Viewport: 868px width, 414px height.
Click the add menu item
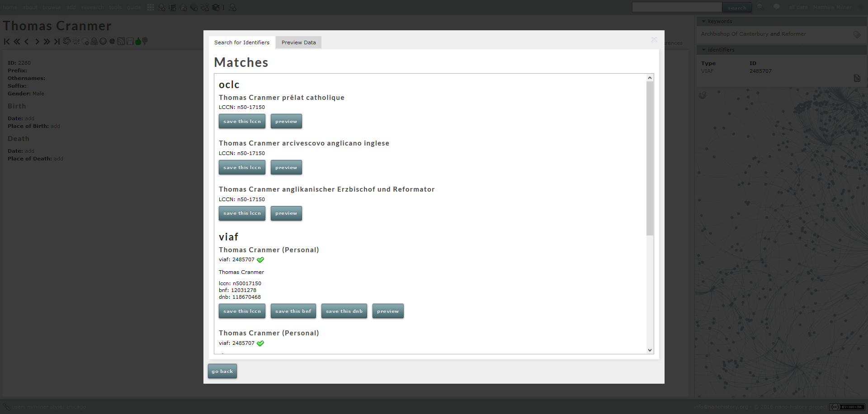[71, 7]
